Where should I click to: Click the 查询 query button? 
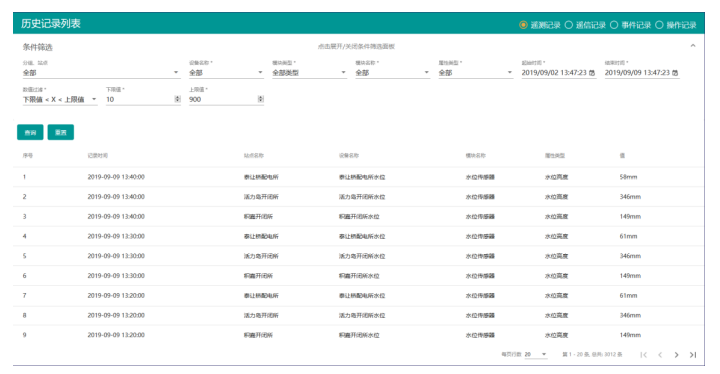tap(30, 132)
